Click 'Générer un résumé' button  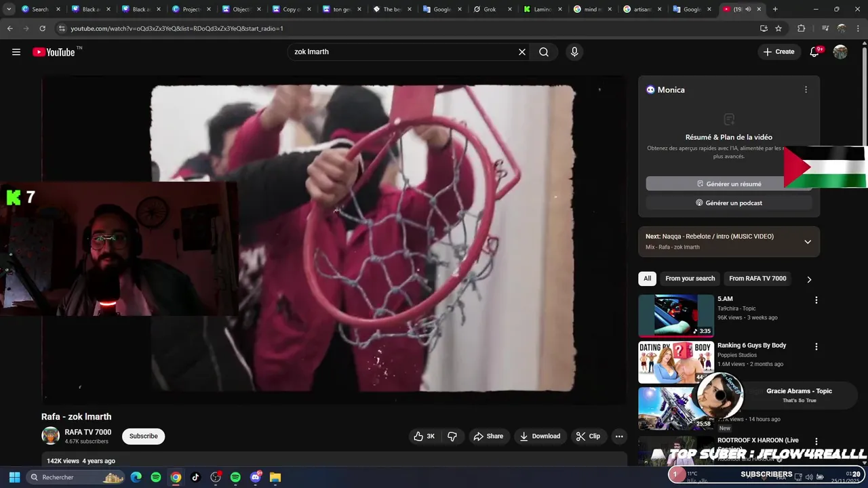729,184
